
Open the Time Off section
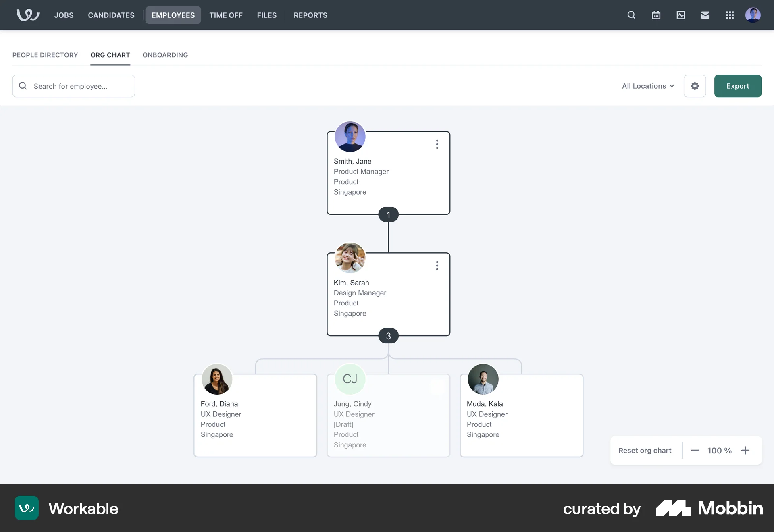226,15
